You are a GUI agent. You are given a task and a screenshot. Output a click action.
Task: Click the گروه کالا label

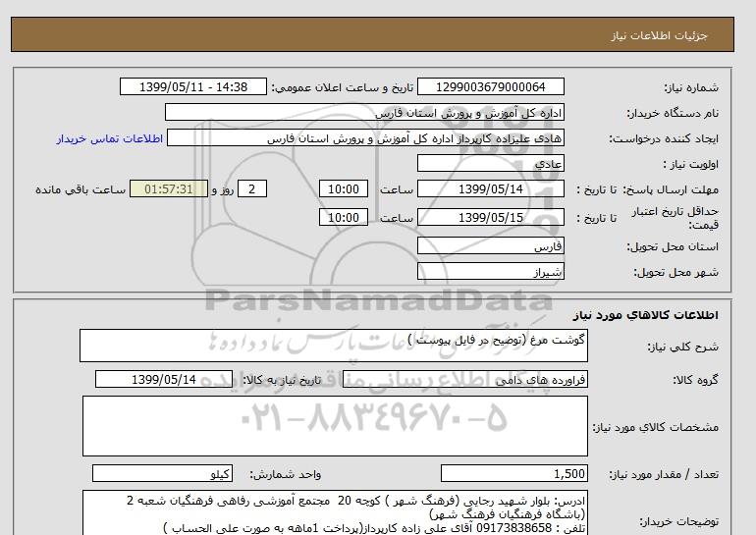(x=696, y=380)
